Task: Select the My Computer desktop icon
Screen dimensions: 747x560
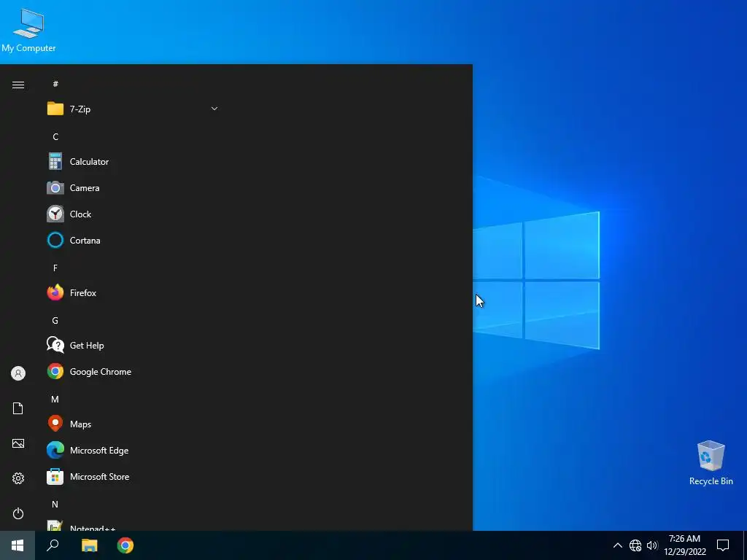Action: [28, 29]
